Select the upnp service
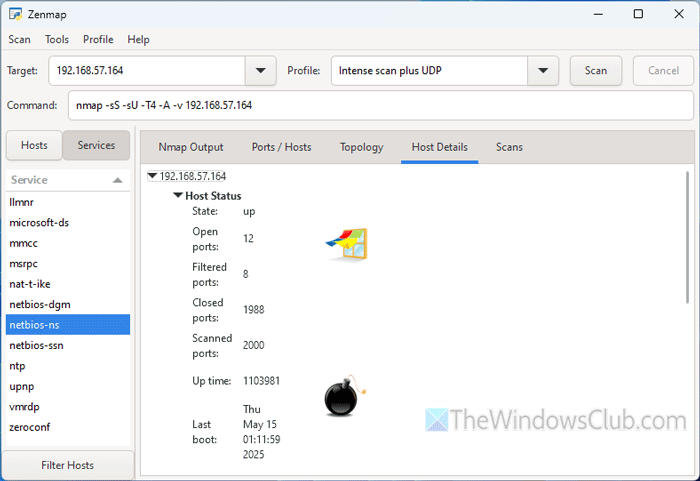700x481 pixels. [68, 386]
